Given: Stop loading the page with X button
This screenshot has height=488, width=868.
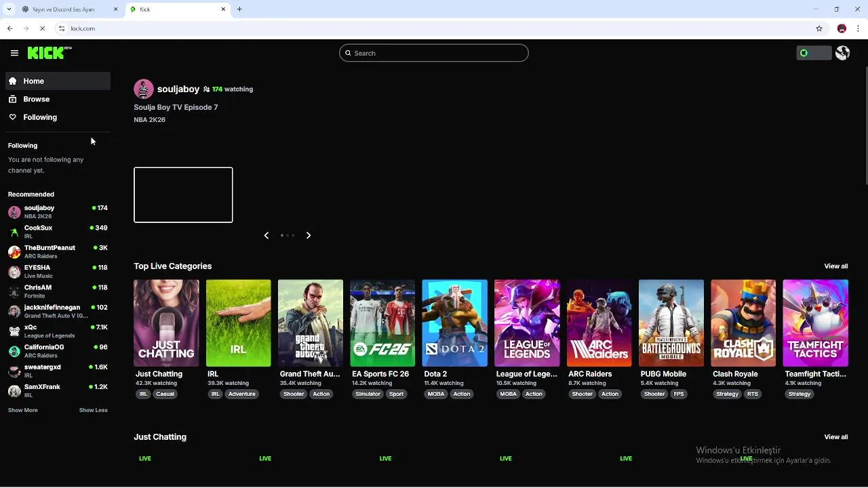Looking at the screenshot, I should [x=42, y=28].
